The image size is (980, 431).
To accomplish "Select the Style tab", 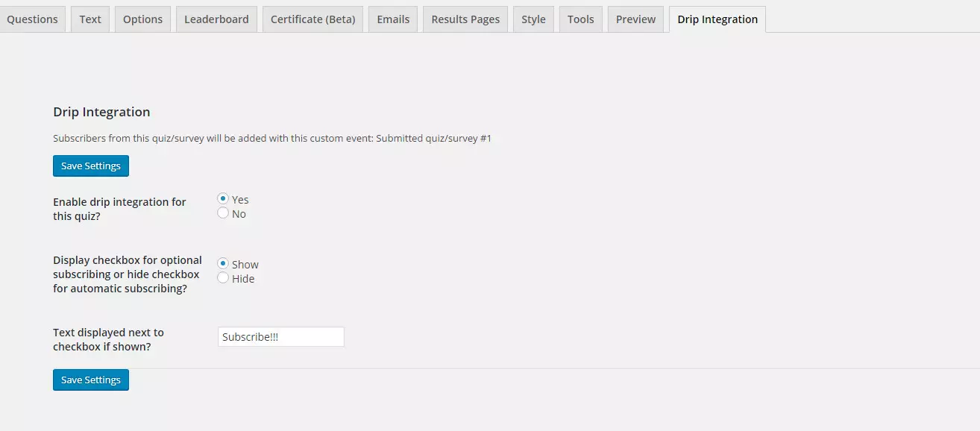I will coord(533,19).
